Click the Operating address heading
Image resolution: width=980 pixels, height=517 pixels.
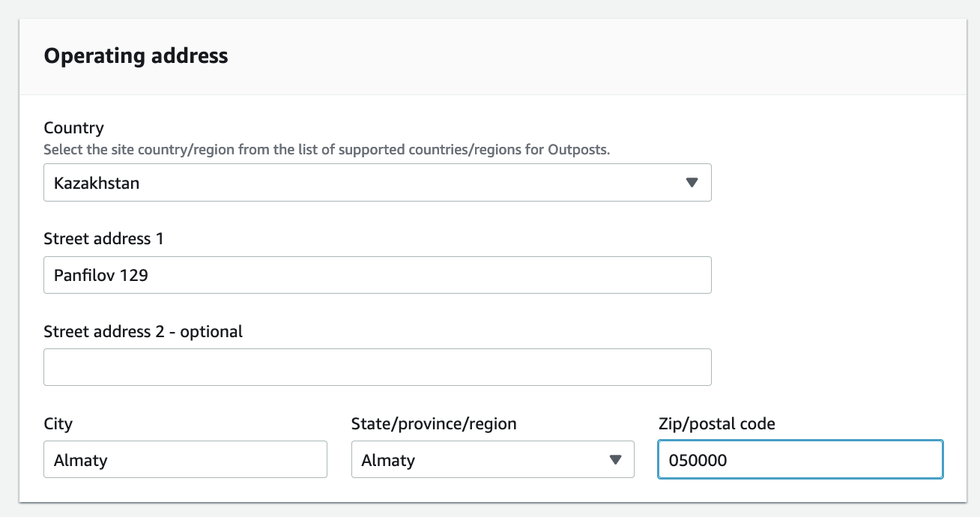tap(136, 56)
